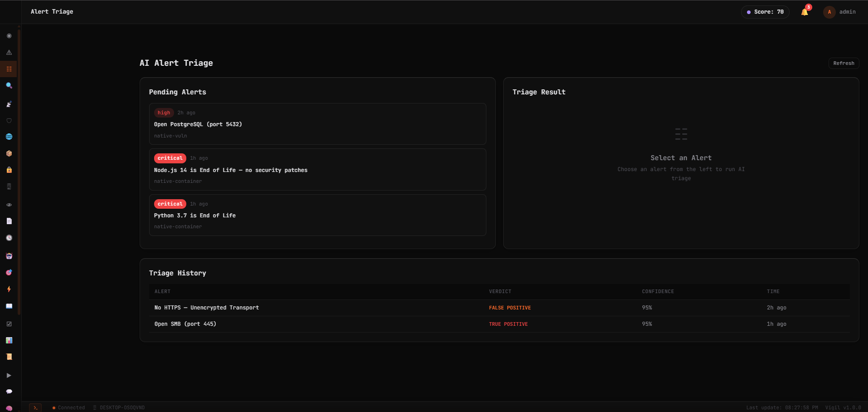
Task: Open the orange padlock icon
Action: click(9, 170)
